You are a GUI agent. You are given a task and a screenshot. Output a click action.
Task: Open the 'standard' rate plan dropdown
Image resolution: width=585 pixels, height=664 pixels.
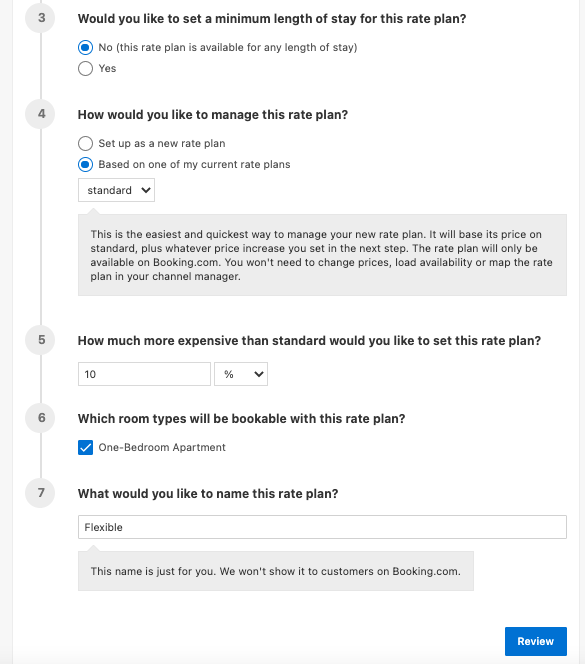point(116,190)
